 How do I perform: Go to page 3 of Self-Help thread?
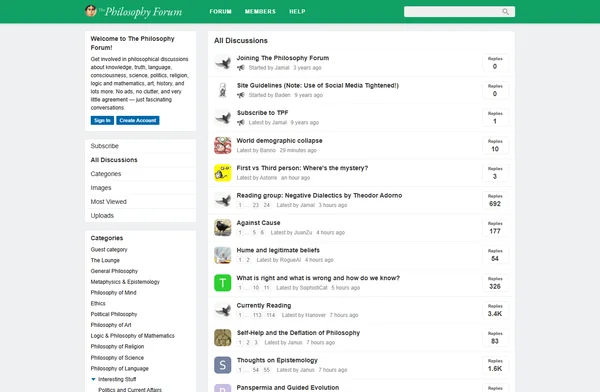(256, 342)
